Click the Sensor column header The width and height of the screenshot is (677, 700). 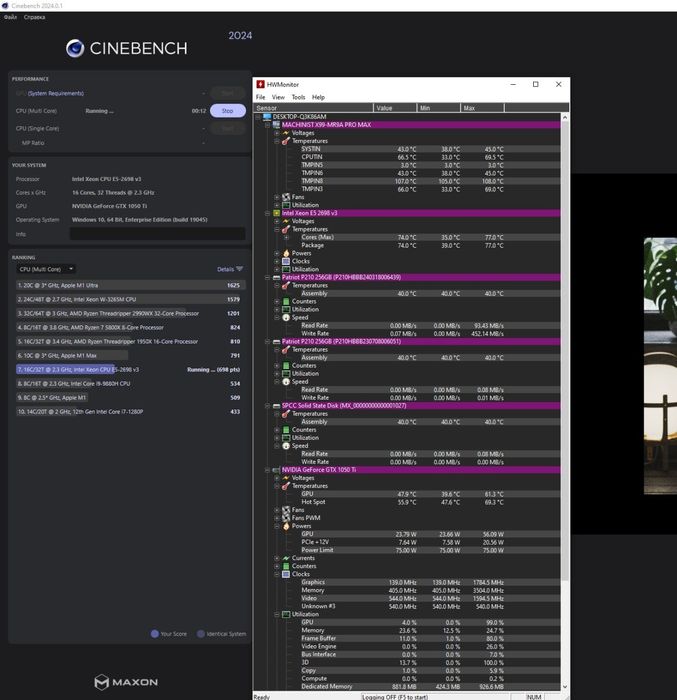click(x=313, y=108)
